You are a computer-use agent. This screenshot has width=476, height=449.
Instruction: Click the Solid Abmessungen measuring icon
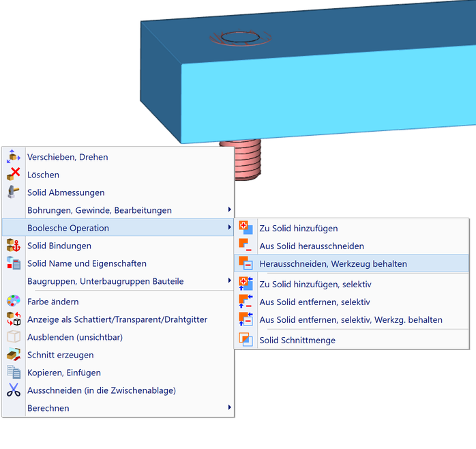[14, 192]
